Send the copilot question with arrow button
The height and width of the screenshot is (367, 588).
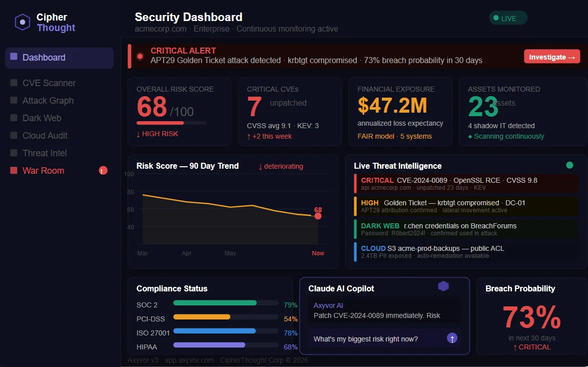point(452,338)
